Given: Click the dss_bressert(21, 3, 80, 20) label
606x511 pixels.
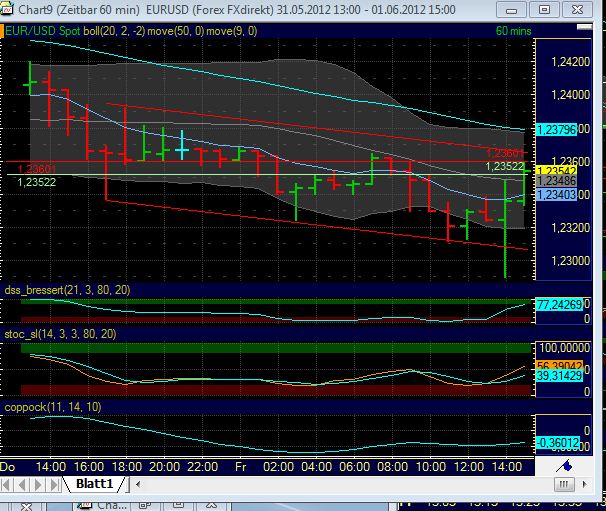Looking at the screenshot, I should pos(67,290).
